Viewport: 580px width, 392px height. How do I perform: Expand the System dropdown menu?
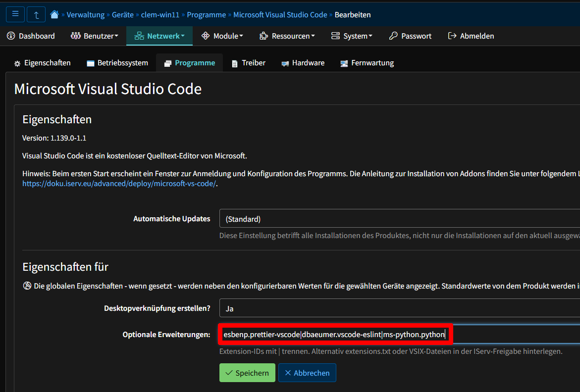[352, 36]
